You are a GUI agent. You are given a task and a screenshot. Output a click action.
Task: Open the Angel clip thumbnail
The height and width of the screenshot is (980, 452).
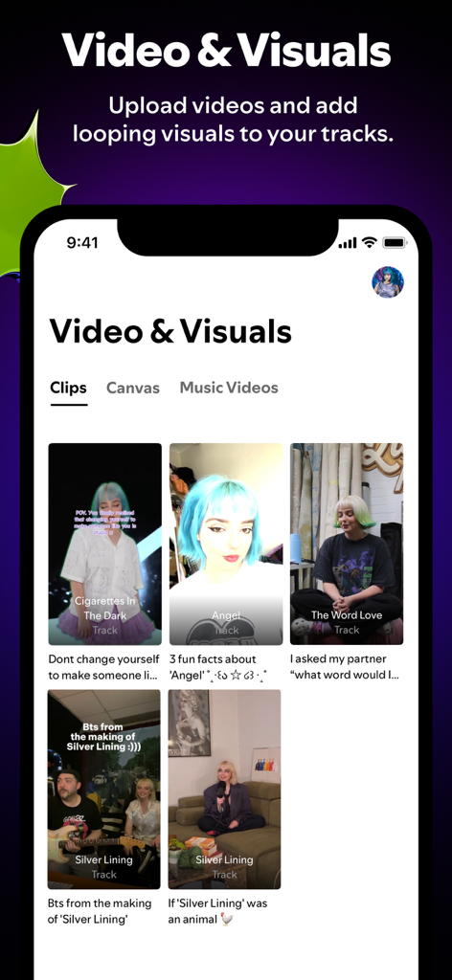pos(226,544)
